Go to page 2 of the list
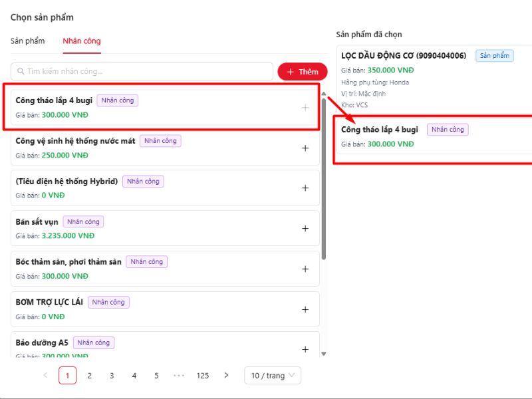 (90, 376)
